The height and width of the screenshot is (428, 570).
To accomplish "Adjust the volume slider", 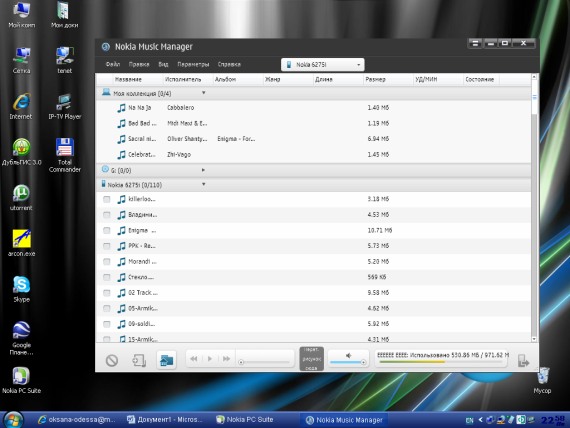I will coord(348,363).
